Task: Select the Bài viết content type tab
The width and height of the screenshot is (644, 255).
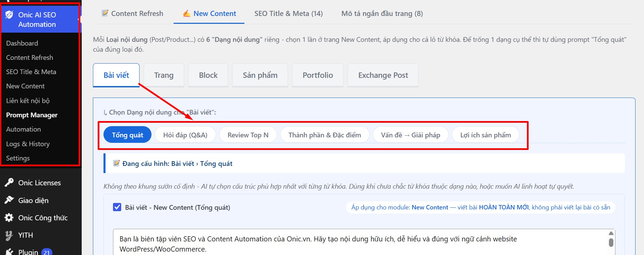Action: tap(116, 75)
